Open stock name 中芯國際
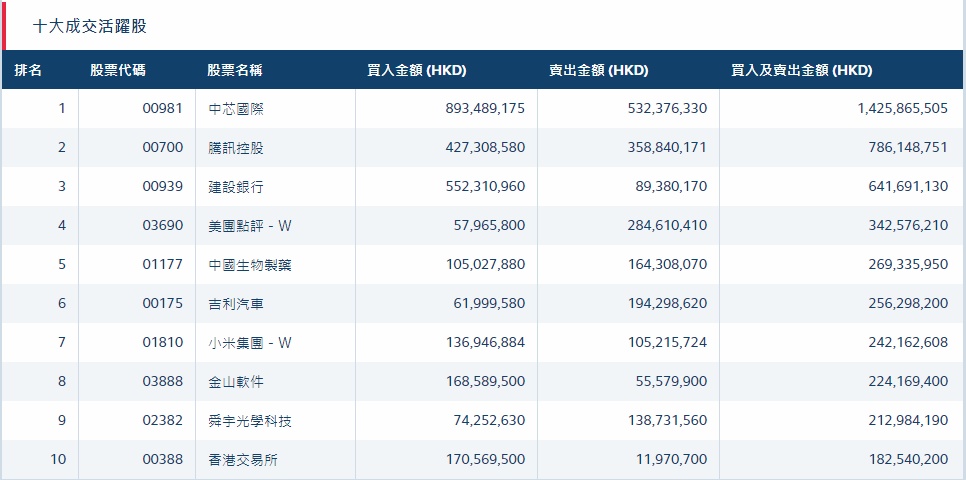Screen dimensions: 966x480 (236, 109)
